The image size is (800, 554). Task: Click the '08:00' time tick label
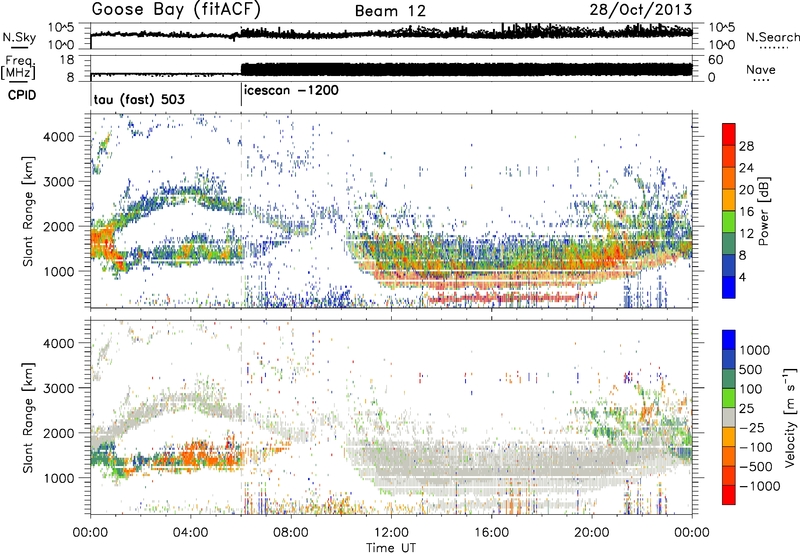(x=291, y=533)
